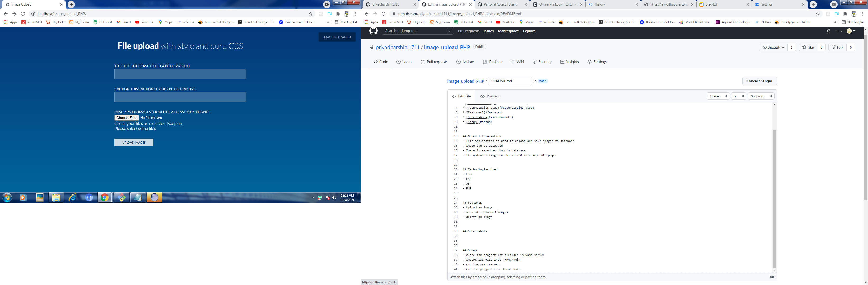Click the Title input field
868x285 pixels.
pos(180,74)
